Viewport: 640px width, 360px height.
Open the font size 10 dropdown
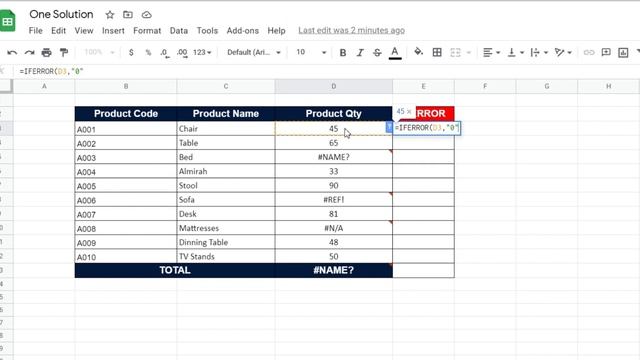pyautogui.click(x=311, y=52)
